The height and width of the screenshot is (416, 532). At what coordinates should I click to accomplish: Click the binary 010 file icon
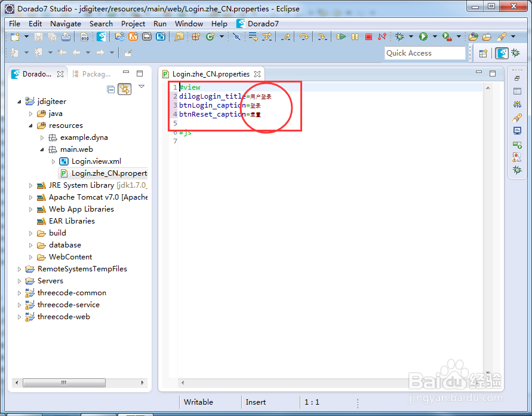coord(84,36)
